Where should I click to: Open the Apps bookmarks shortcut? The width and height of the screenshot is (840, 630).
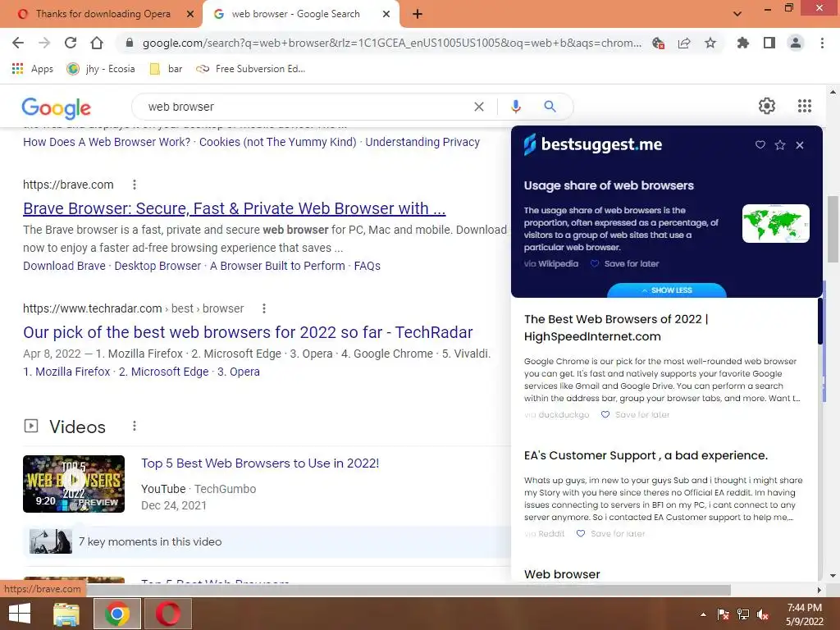coord(33,69)
